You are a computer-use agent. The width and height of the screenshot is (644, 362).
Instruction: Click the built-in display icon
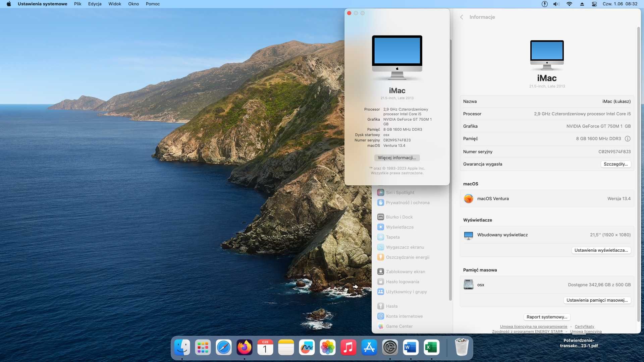469,235
